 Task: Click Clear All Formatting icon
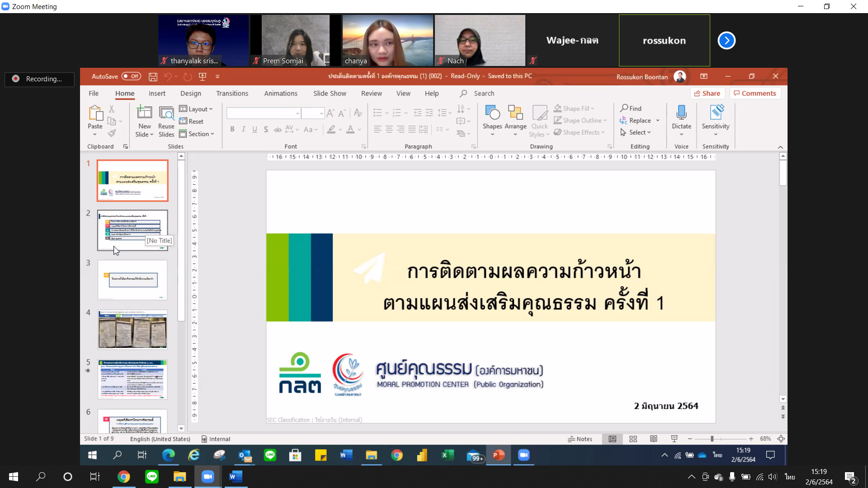358,113
